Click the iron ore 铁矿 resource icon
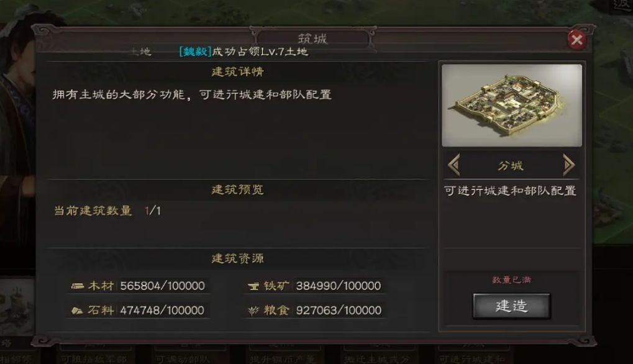 tap(253, 286)
